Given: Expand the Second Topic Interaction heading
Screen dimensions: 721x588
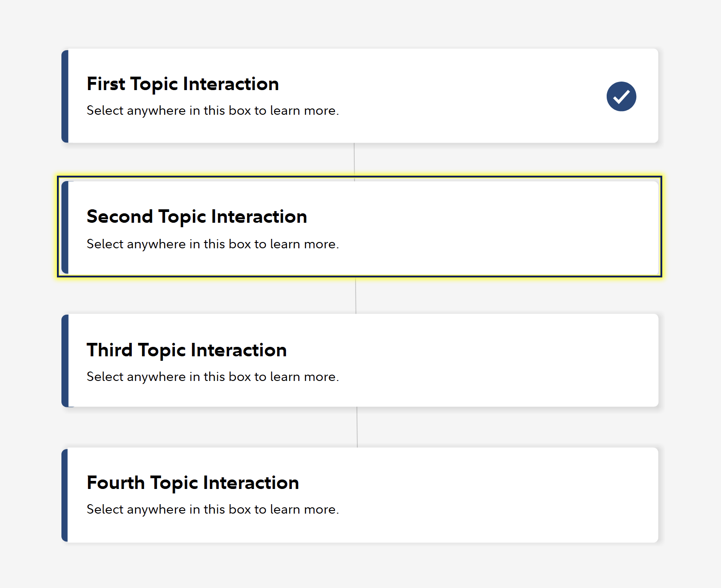Looking at the screenshot, I should tap(196, 217).
